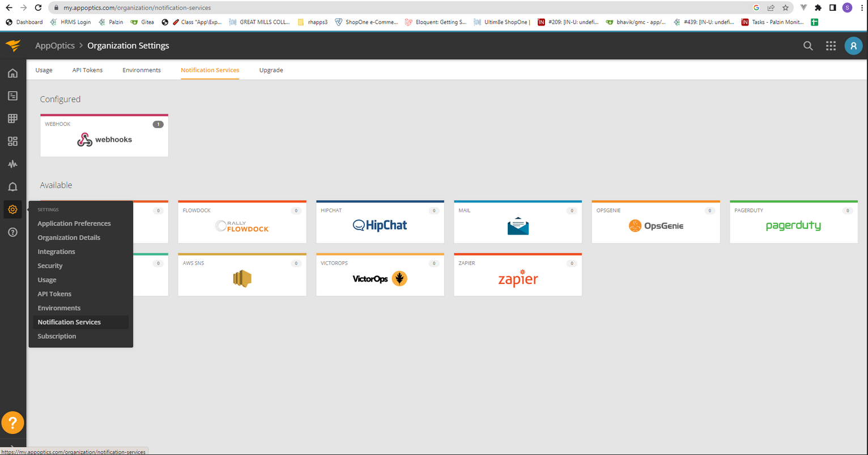Open the Dashboards icon in sidebar

[x=12, y=141]
